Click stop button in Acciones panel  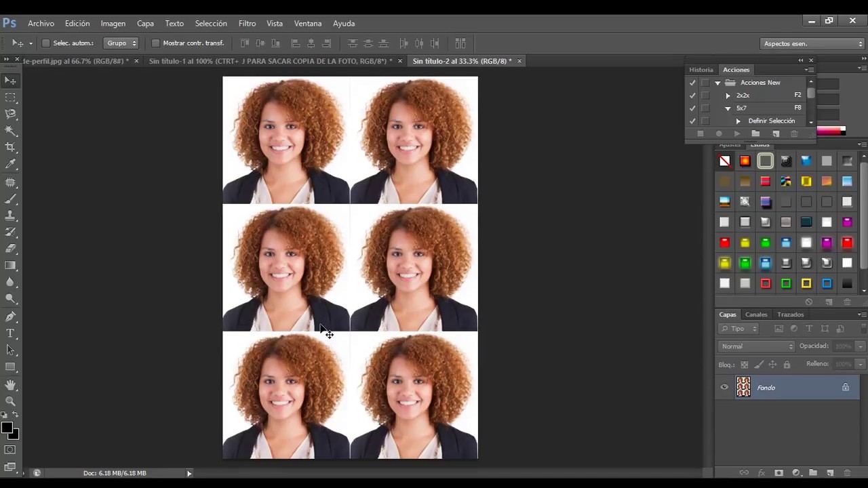click(701, 134)
